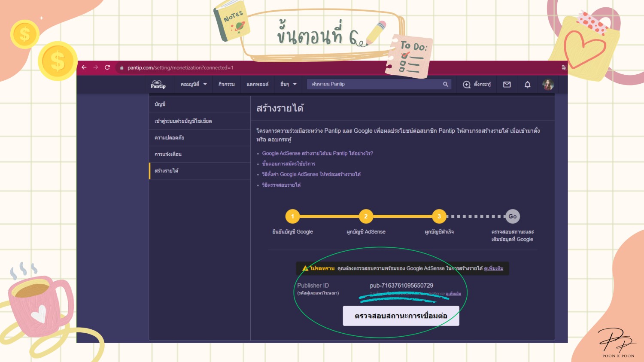Click the ตรวจสอบสถานะการเชื่อมต่อ button
Screen dimensions: 644x362
(401, 316)
